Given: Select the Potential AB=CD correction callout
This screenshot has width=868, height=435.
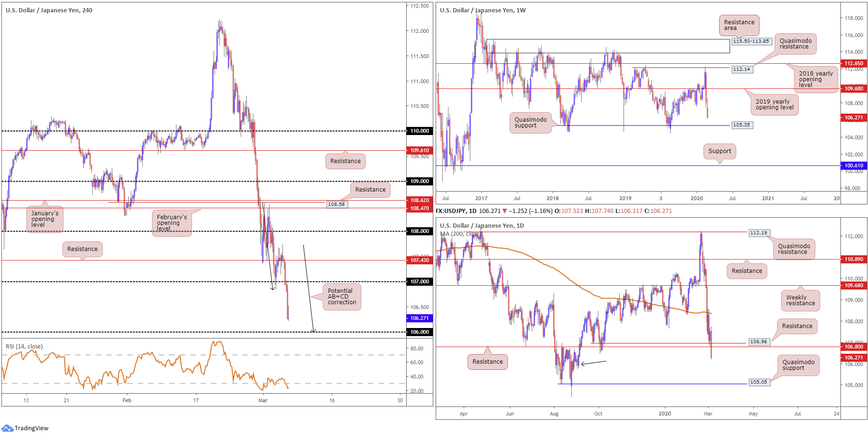Looking at the screenshot, I should point(341,297).
